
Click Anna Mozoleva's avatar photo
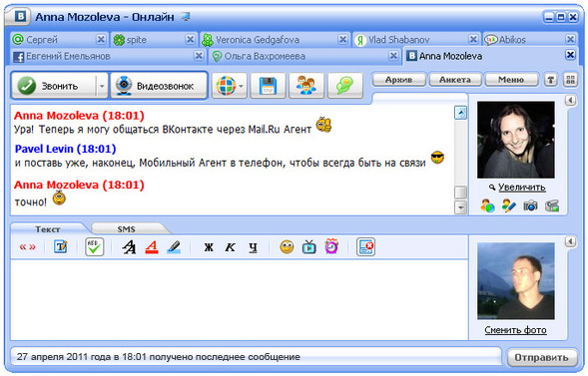point(516,140)
